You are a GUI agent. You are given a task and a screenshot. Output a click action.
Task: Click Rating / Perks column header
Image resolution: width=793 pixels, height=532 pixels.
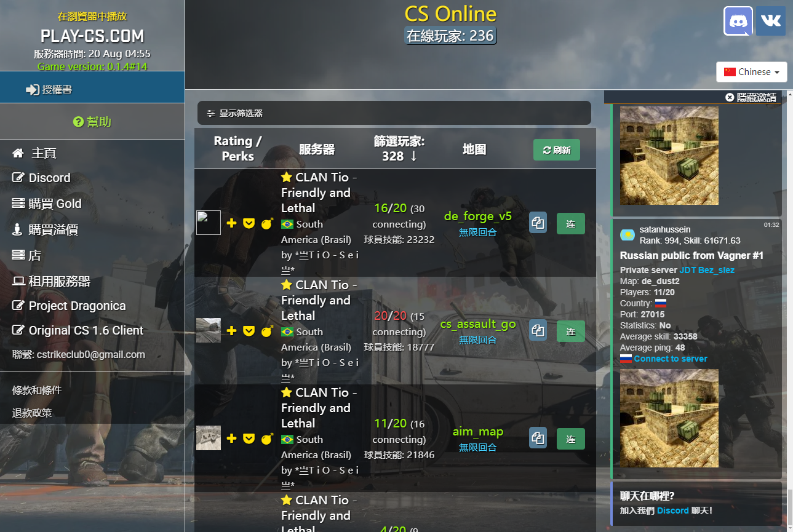coord(237,148)
